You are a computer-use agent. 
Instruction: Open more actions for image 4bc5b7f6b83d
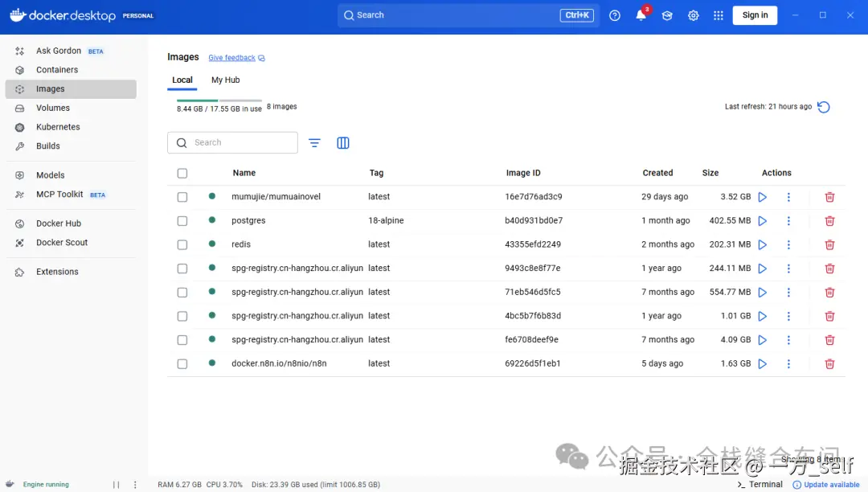click(789, 316)
